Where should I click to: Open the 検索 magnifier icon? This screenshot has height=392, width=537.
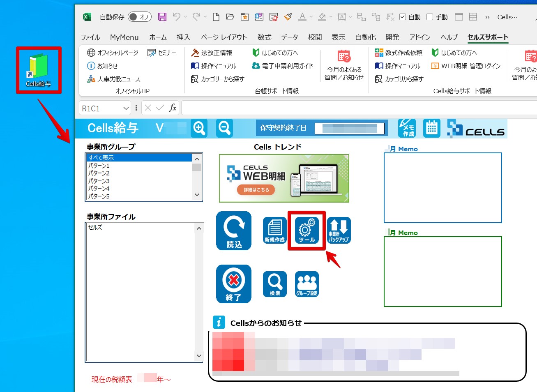(x=274, y=284)
